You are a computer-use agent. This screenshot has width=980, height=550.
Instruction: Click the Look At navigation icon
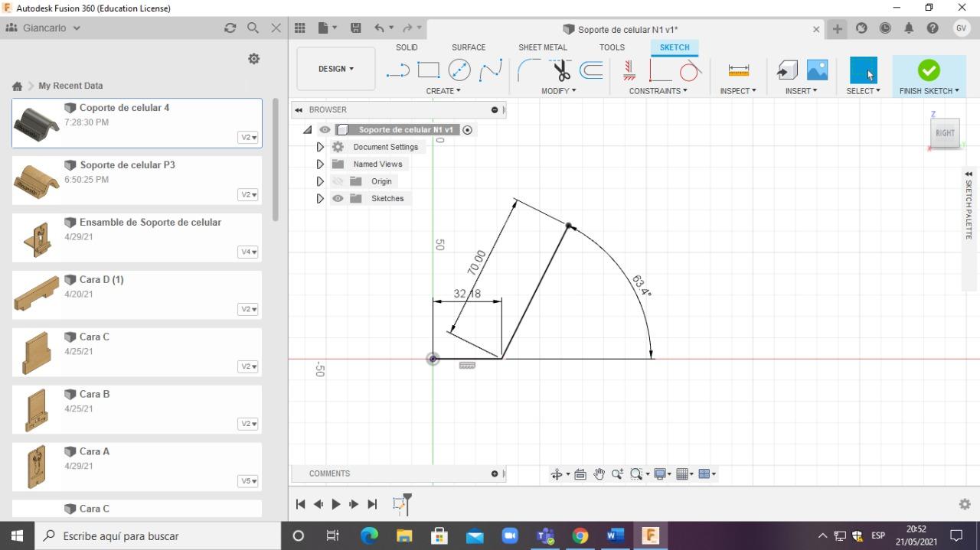[580, 474]
